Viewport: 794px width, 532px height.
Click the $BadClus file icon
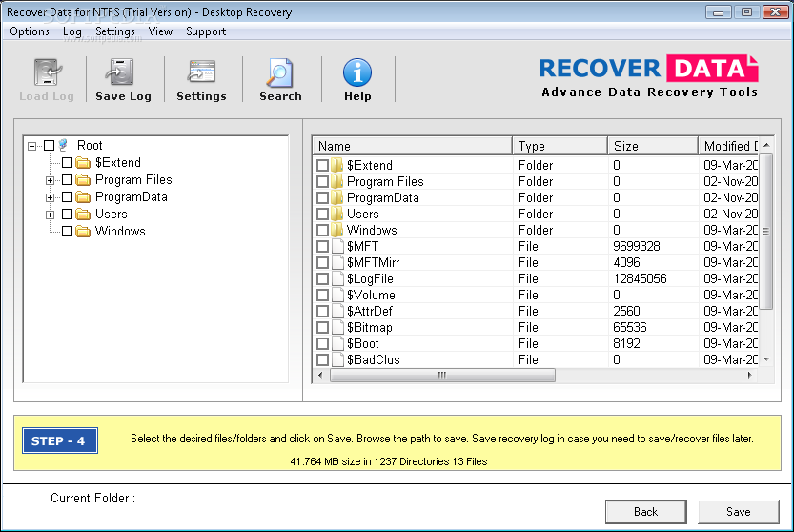pos(337,359)
